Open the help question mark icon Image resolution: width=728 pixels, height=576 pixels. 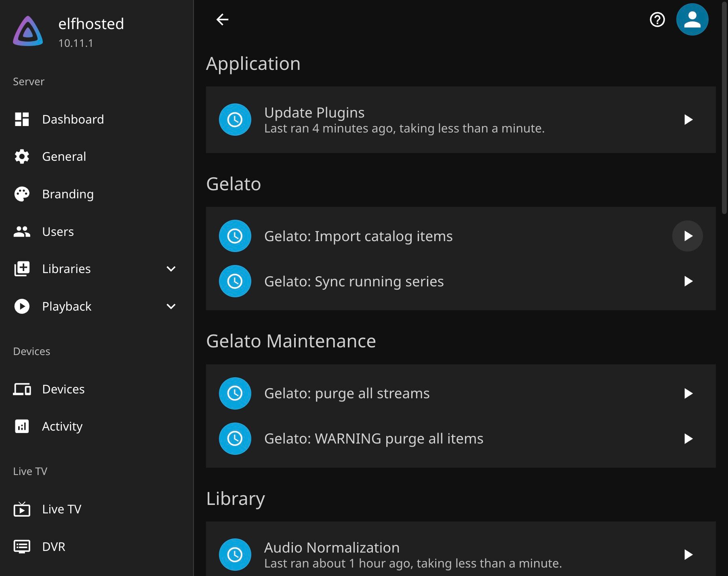657,19
